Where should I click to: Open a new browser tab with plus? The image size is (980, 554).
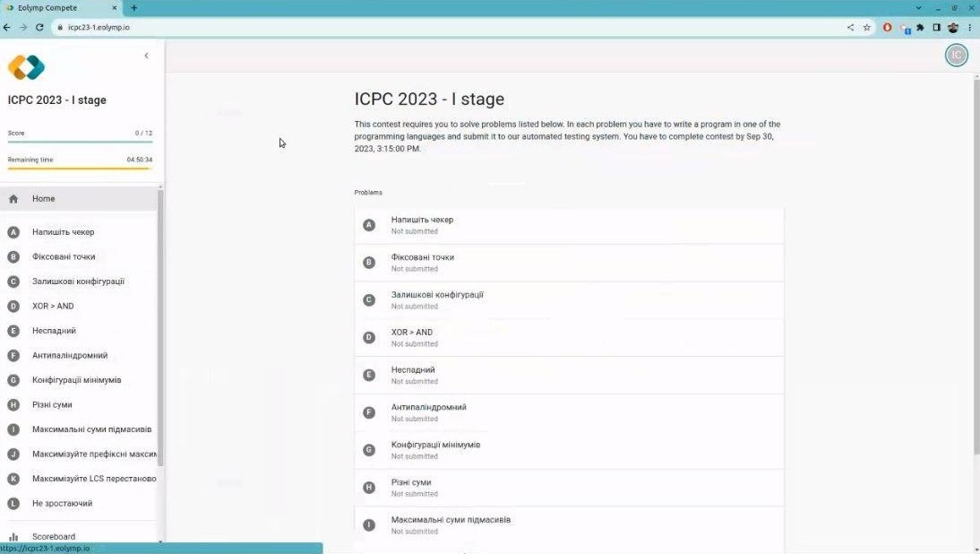(133, 8)
